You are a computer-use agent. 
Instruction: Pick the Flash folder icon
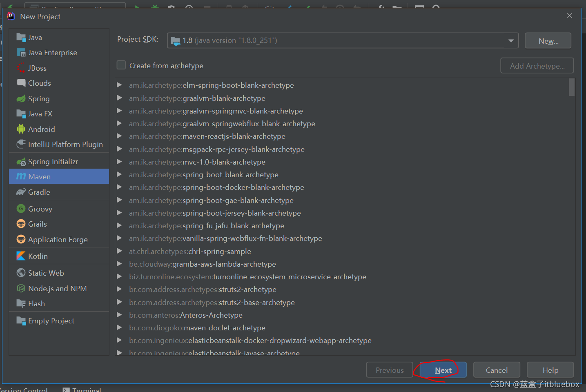point(21,303)
